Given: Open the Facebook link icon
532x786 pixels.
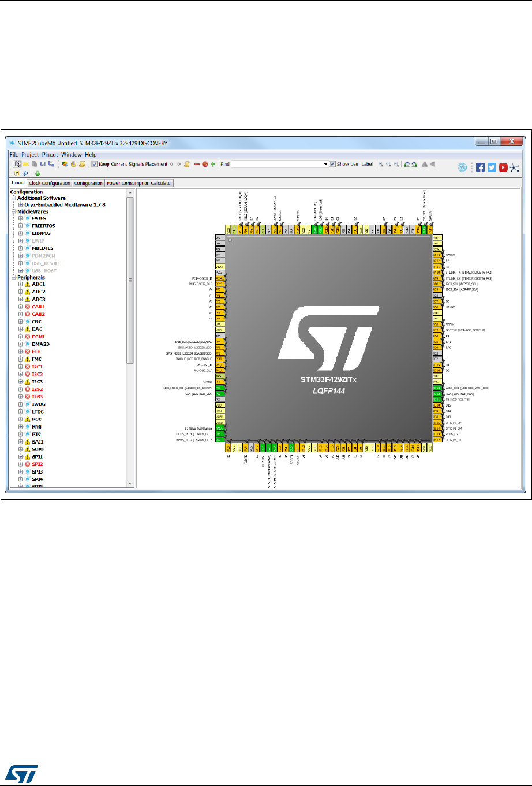Looking at the screenshot, I should 480,167.
